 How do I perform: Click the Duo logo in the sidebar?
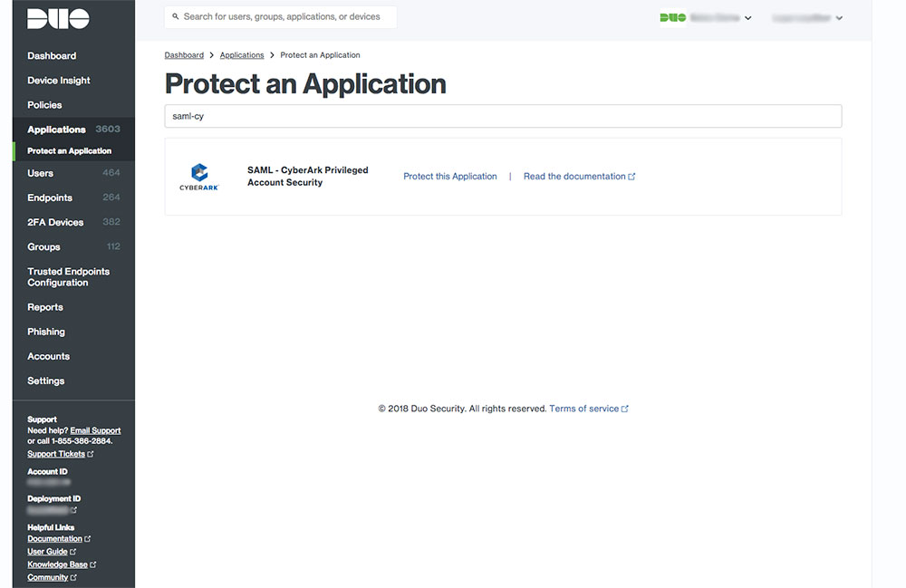(58, 18)
